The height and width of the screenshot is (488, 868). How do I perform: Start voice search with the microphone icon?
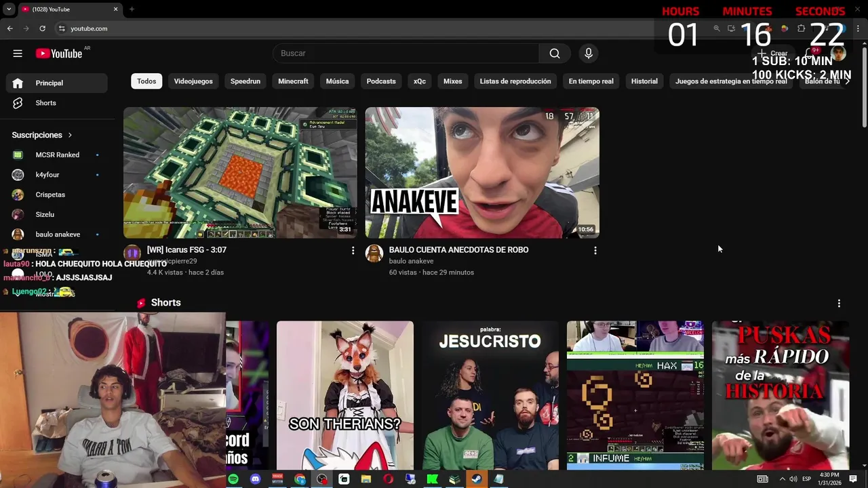tap(589, 54)
